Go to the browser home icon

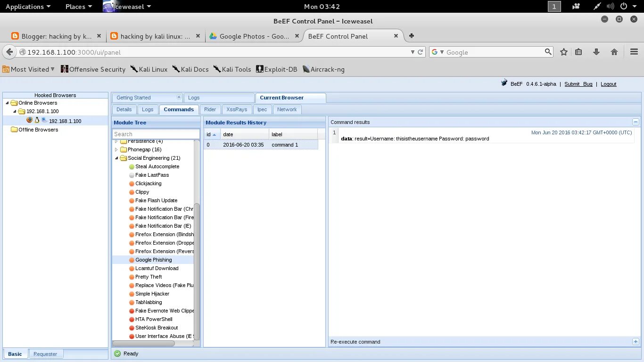[614, 52]
